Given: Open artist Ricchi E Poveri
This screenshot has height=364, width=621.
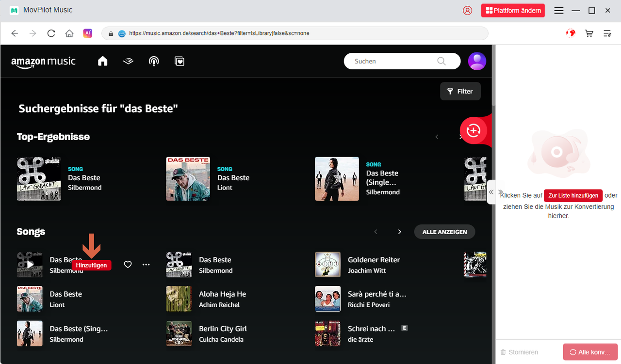Looking at the screenshot, I should click(x=369, y=305).
